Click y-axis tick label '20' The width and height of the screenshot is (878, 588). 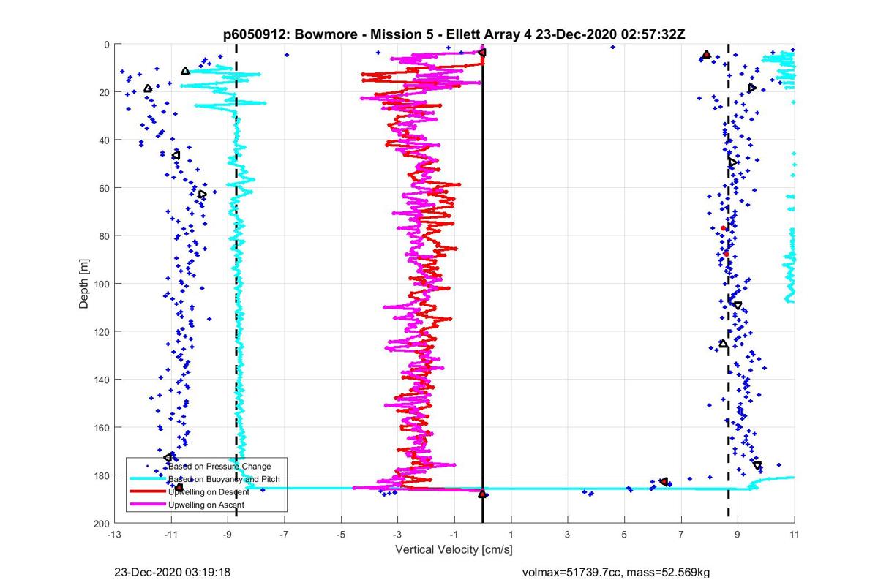104,92
